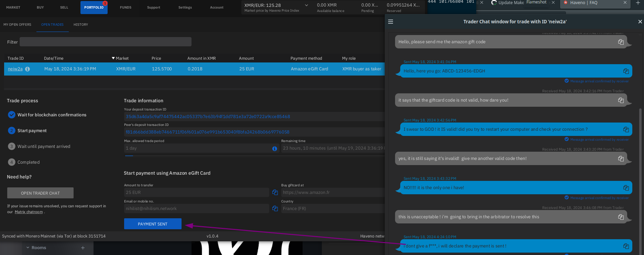Expand the XMR/EUR market price dropdown
The image size is (644, 255).
click(x=306, y=5)
